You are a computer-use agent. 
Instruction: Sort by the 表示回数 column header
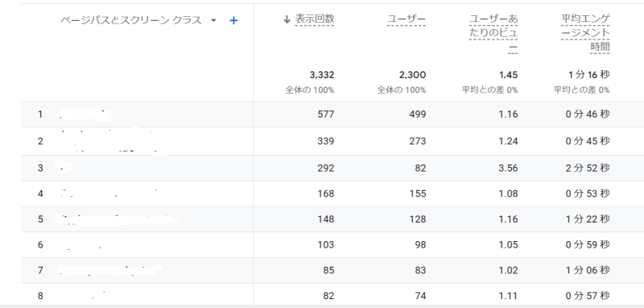(315, 19)
